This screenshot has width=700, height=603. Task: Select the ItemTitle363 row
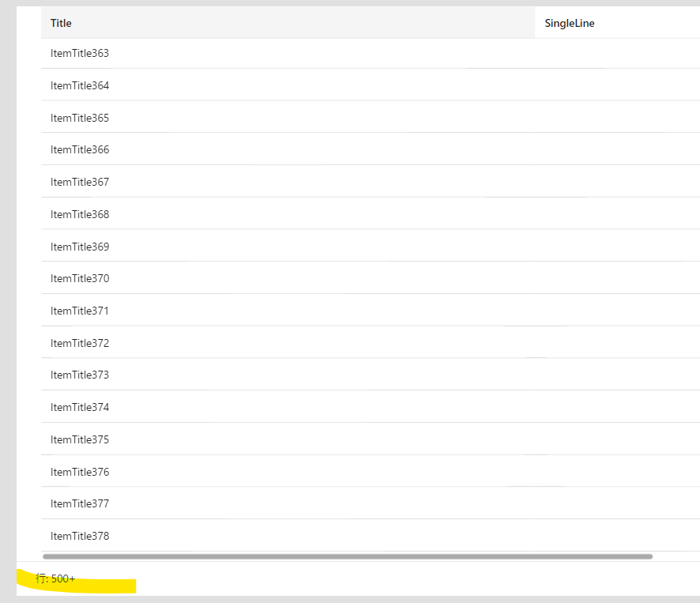[371, 53]
